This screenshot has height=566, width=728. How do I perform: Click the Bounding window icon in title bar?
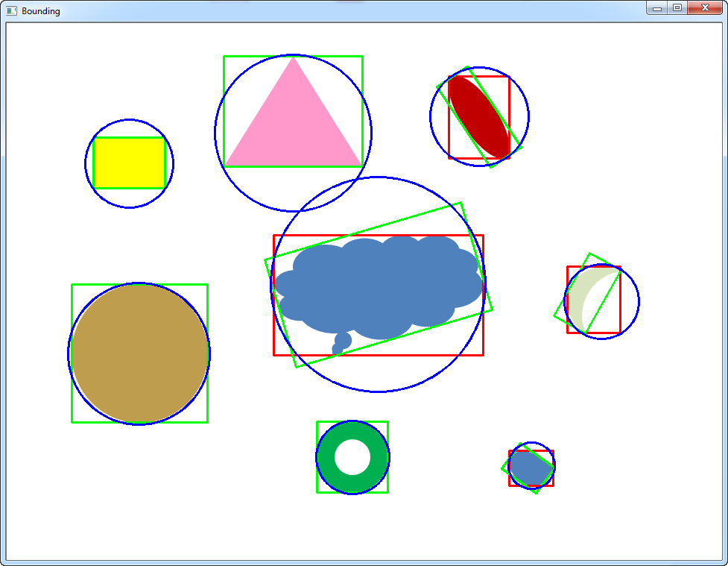[11, 11]
